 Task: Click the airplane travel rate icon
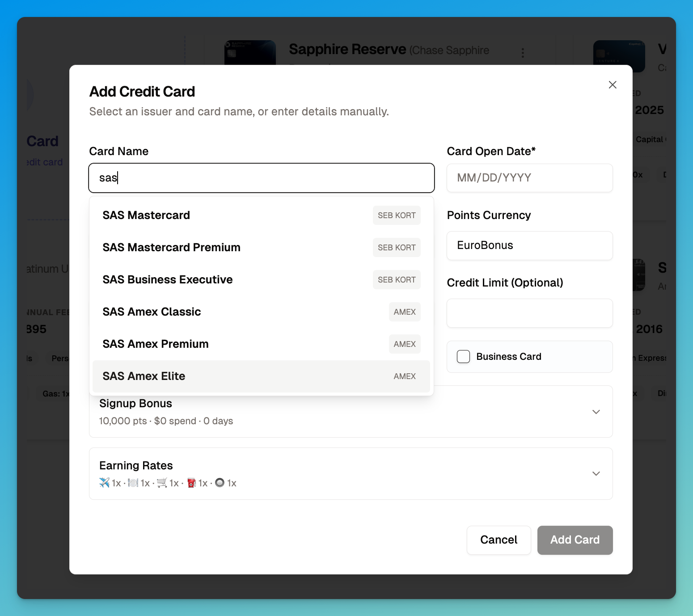[104, 483]
